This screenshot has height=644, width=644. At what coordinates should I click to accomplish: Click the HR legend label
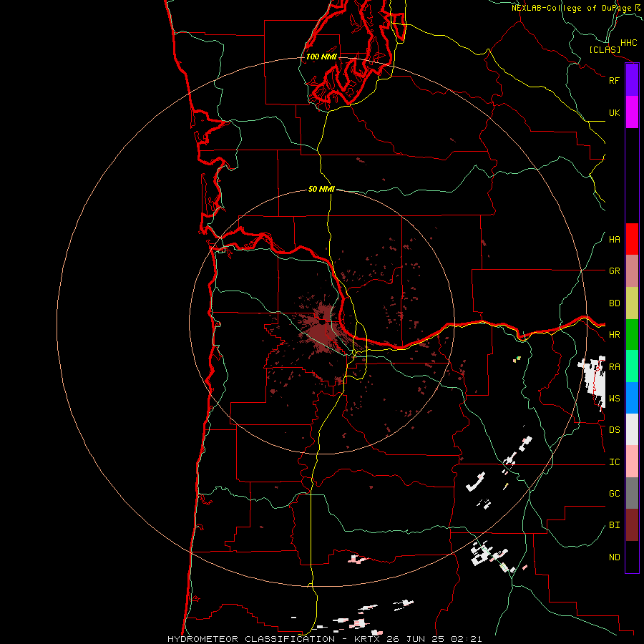click(614, 335)
